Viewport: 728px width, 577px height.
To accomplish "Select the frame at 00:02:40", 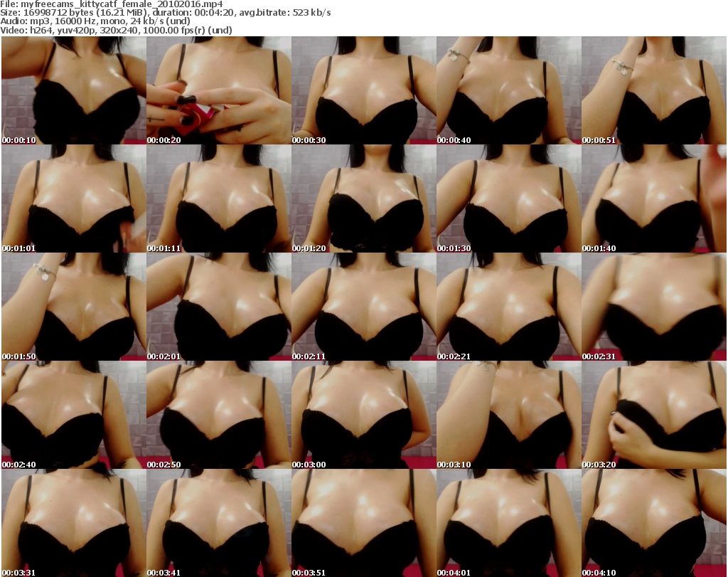I will (x=74, y=415).
